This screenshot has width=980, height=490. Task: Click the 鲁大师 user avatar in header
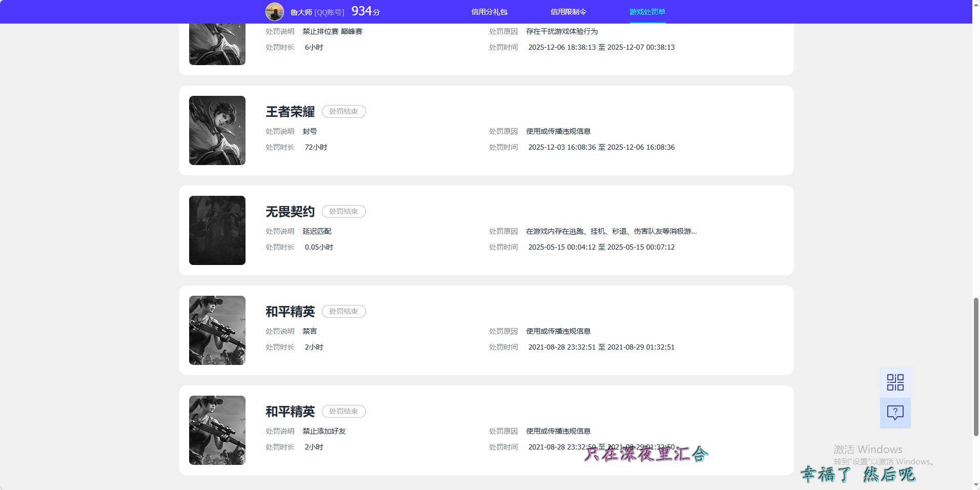pos(275,11)
